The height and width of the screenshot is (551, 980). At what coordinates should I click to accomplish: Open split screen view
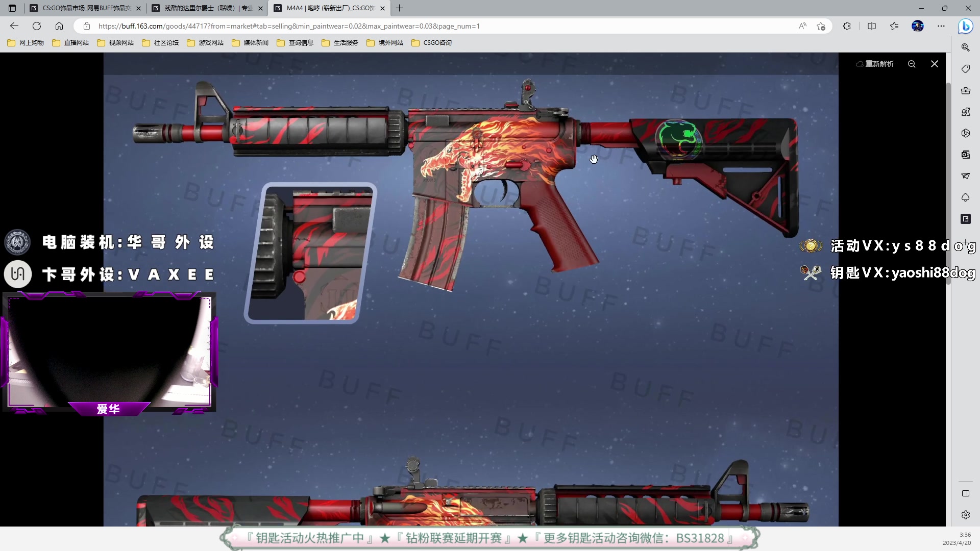point(872,26)
